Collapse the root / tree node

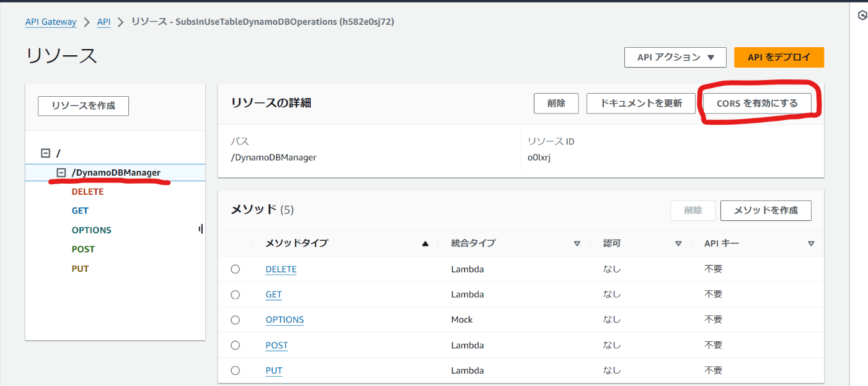coord(45,153)
